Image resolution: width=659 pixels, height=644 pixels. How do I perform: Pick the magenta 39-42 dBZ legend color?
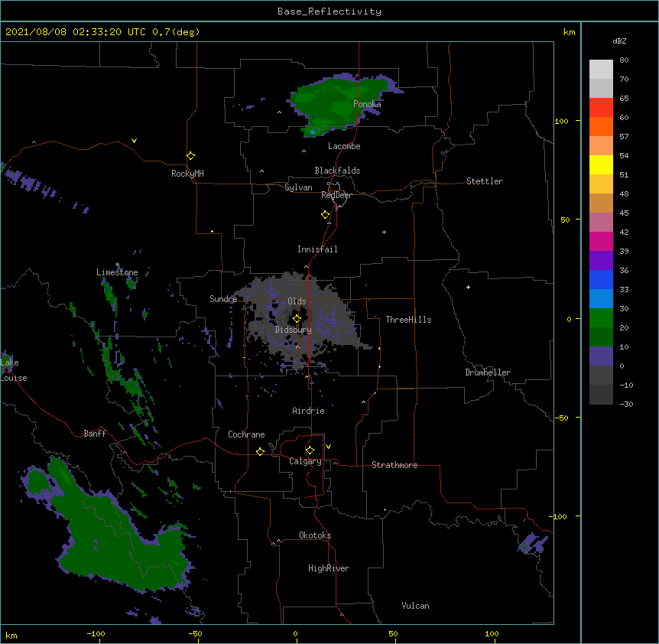tap(601, 241)
